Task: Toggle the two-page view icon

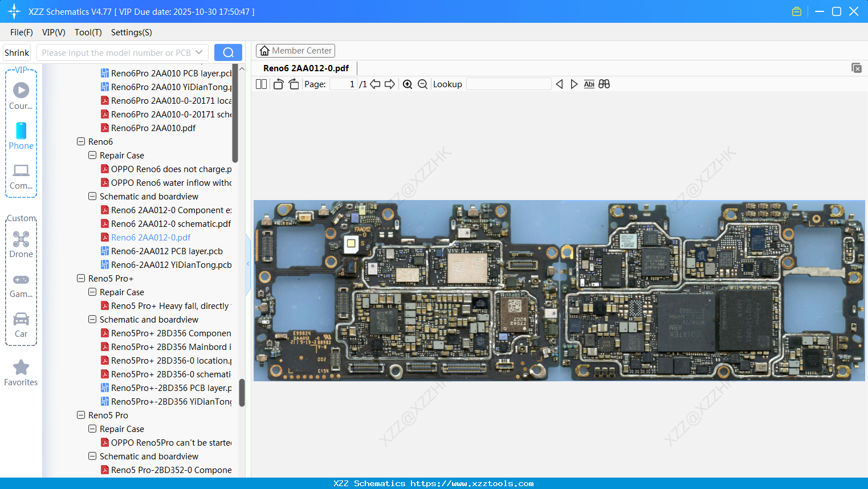Action: point(261,84)
